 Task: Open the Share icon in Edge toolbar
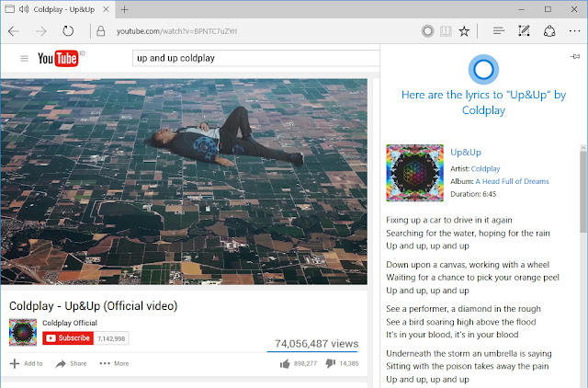(549, 30)
